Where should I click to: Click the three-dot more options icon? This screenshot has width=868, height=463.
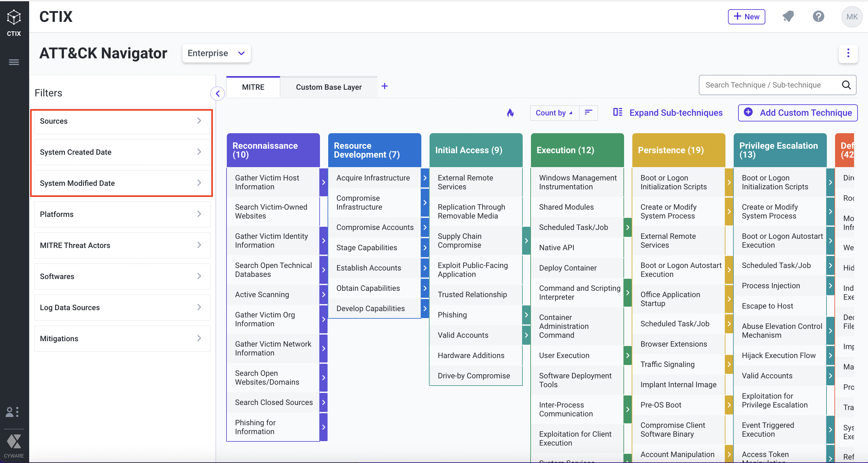(848, 53)
